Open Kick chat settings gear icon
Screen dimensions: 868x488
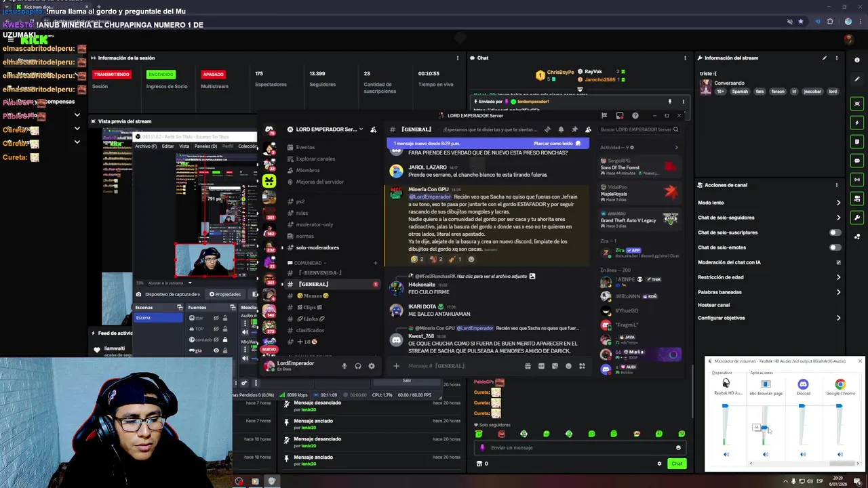[659, 464]
